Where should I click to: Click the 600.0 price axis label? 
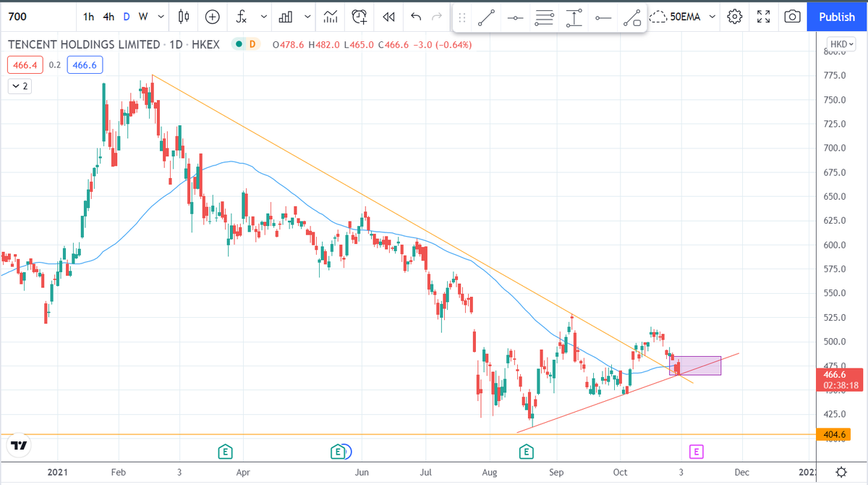[x=834, y=245]
